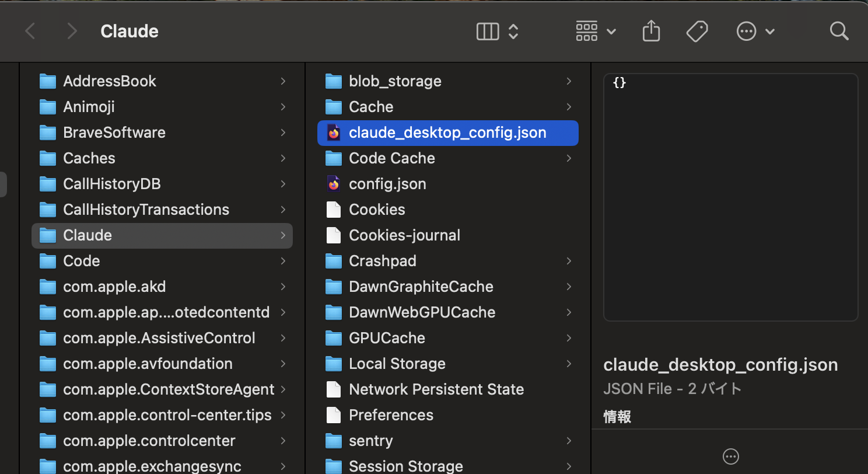The width and height of the screenshot is (868, 474).
Task: Expand Local Storage via its chevron
Action: pyautogui.click(x=569, y=364)
